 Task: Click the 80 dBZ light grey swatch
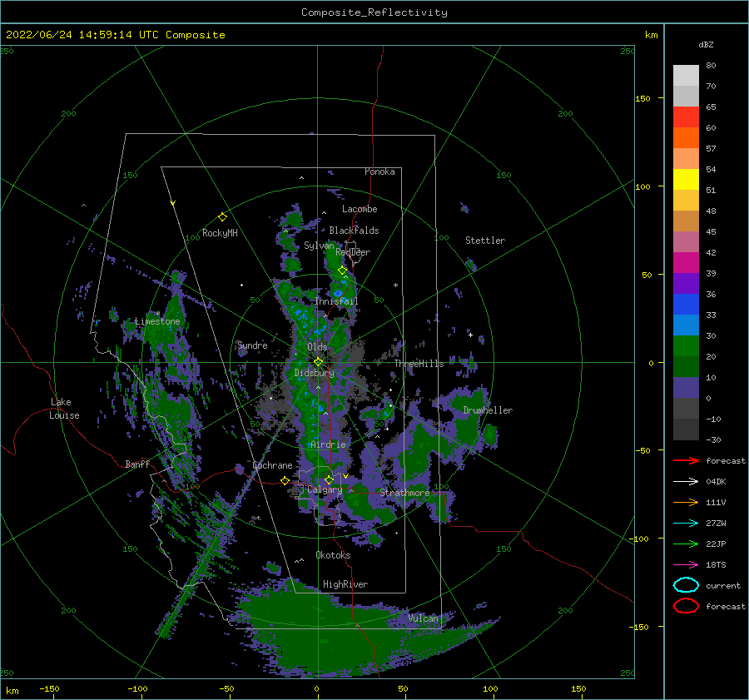click(686, 75)
